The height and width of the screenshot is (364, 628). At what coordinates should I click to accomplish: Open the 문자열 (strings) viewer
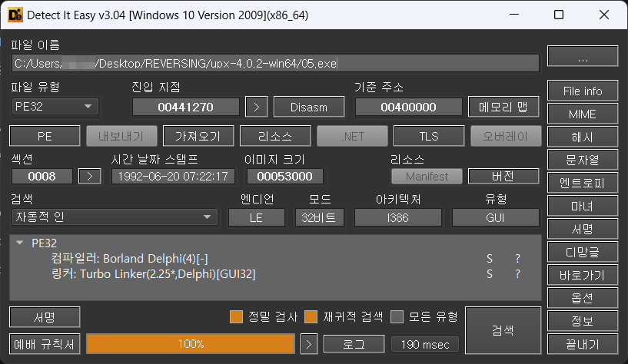(583, 160)
